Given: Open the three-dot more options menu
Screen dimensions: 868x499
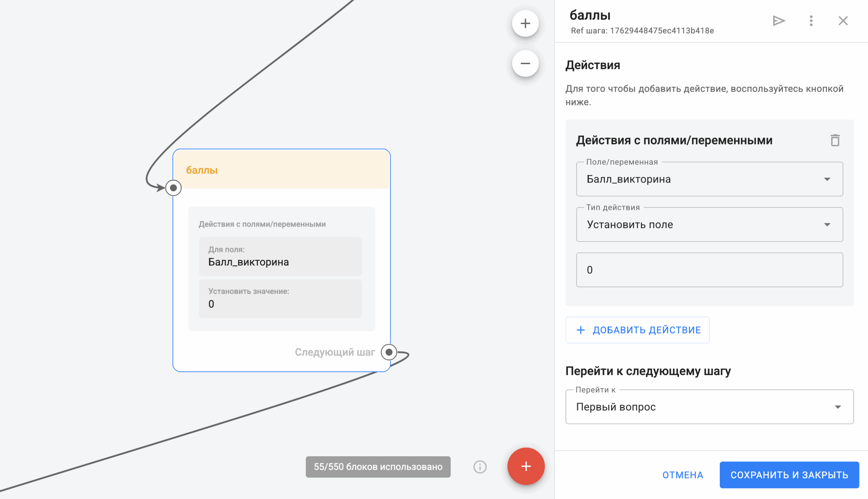Looking at the screenshot, I should (x=811, y=21).
